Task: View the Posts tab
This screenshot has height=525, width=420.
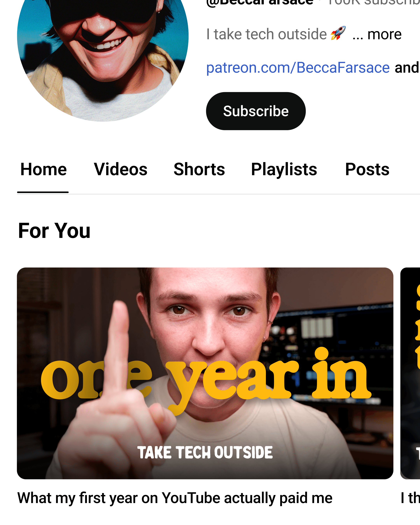Action: coord(367,170)
